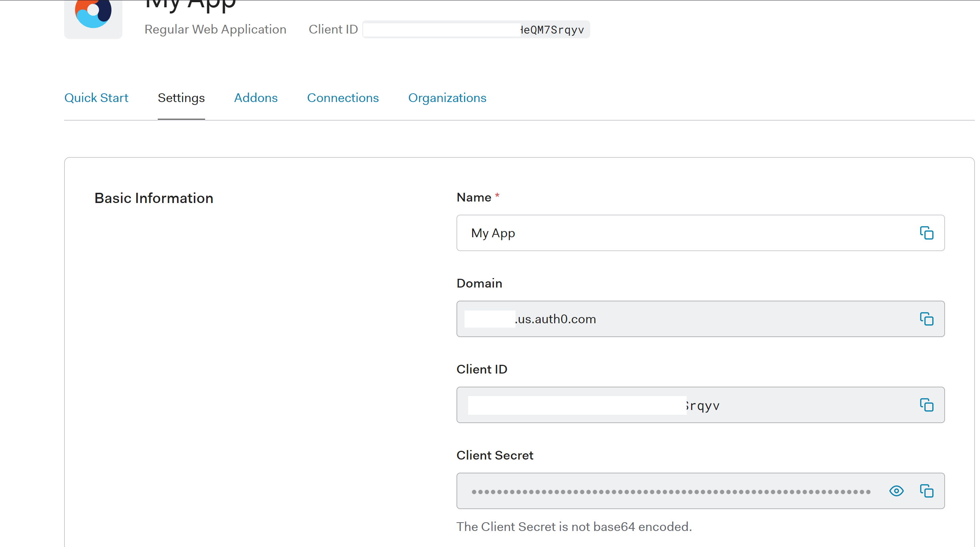
Task: Click the My App logo icon
Action: pos(93,15)
